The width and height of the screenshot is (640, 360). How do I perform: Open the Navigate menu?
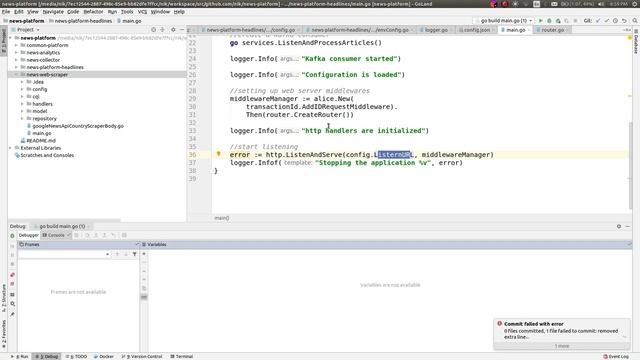(x=53, y=12)
